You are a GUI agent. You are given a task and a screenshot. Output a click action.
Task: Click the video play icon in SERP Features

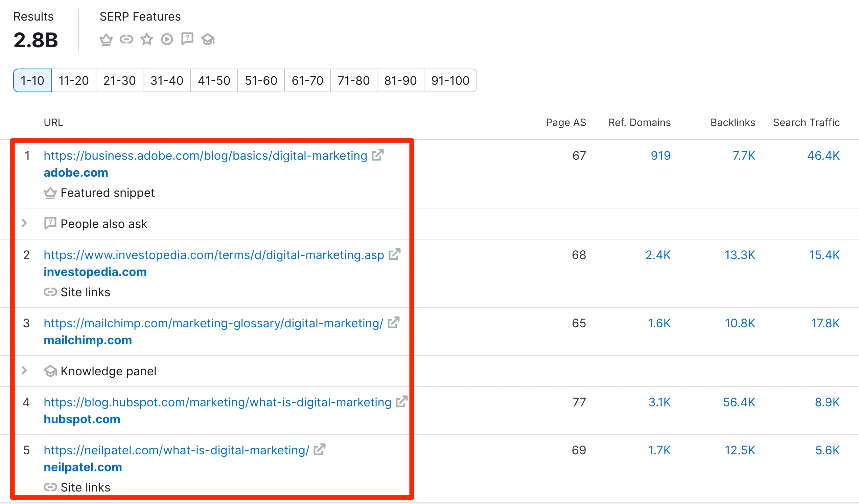click(x=167, y=40)
